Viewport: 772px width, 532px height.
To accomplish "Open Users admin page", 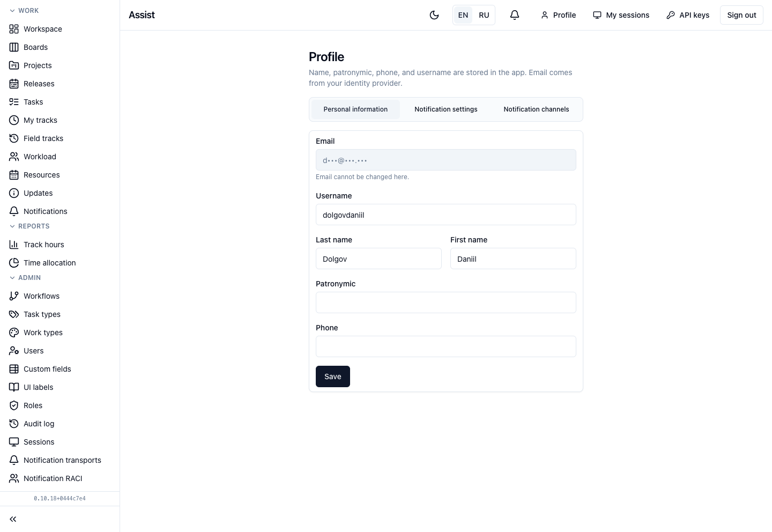I will pyautogui.click(x=60, y=351).
